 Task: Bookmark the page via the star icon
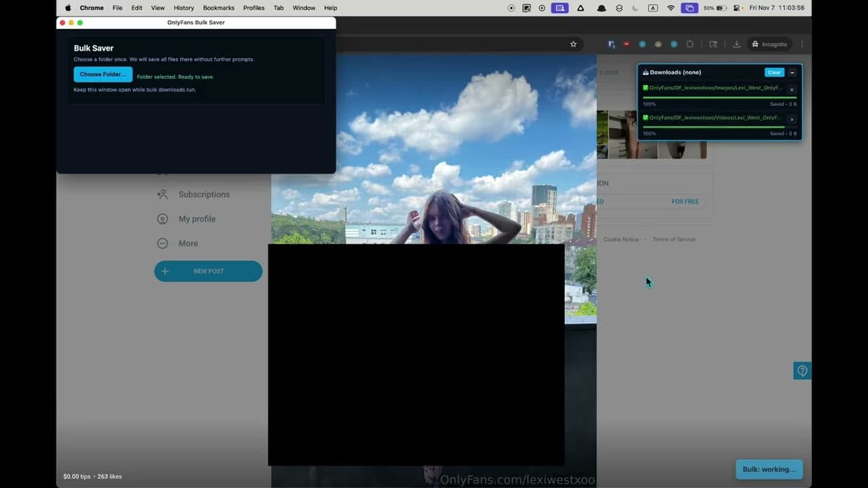coord(573,44)
